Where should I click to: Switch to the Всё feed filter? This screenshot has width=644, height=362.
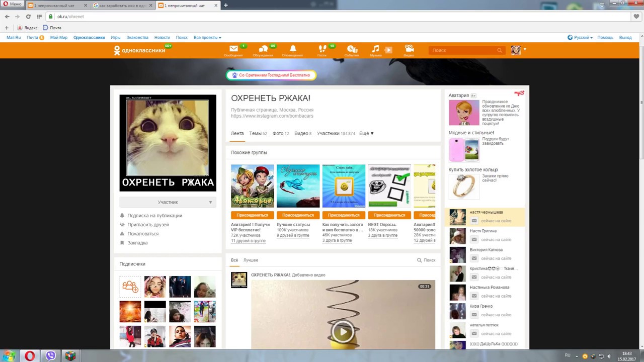(234, 260)
